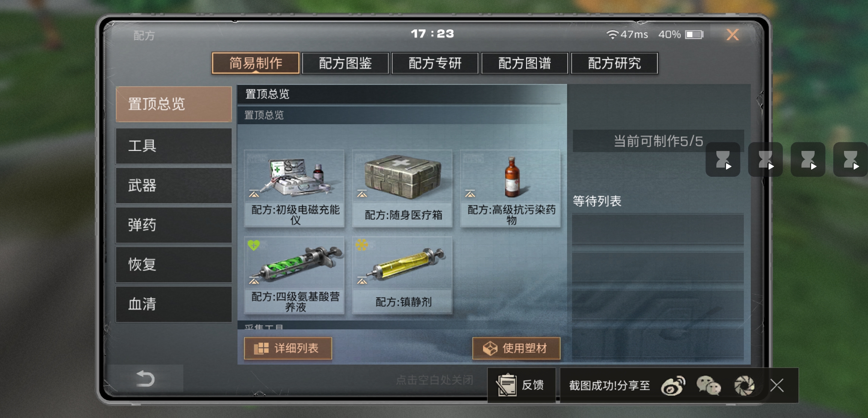The image size is (868, 418).
Task: Unpin the 初级电磁充能仪 recipe pin arrow
Action: pyautogui.click(x=254, y=194)
